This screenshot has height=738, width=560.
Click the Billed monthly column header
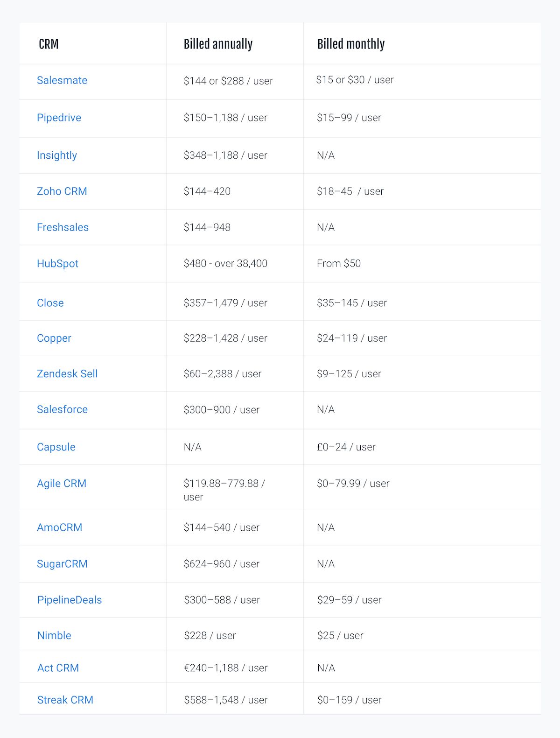(x=351, y=44)
